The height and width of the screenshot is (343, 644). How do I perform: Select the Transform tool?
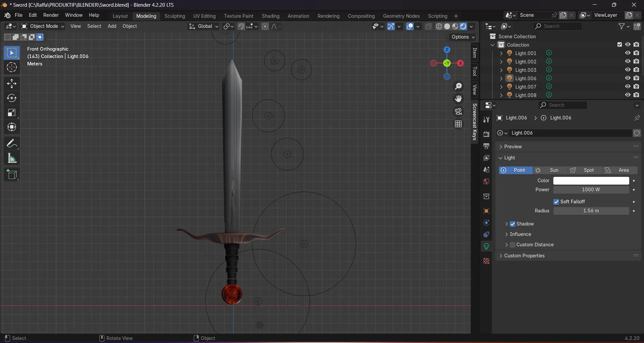point(12,127)
